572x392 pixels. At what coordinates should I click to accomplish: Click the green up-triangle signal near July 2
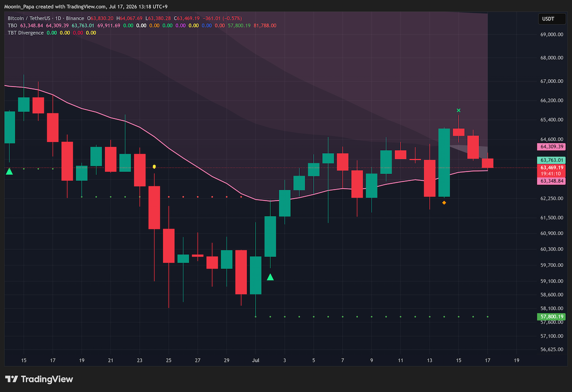click(x=270, y=277)
